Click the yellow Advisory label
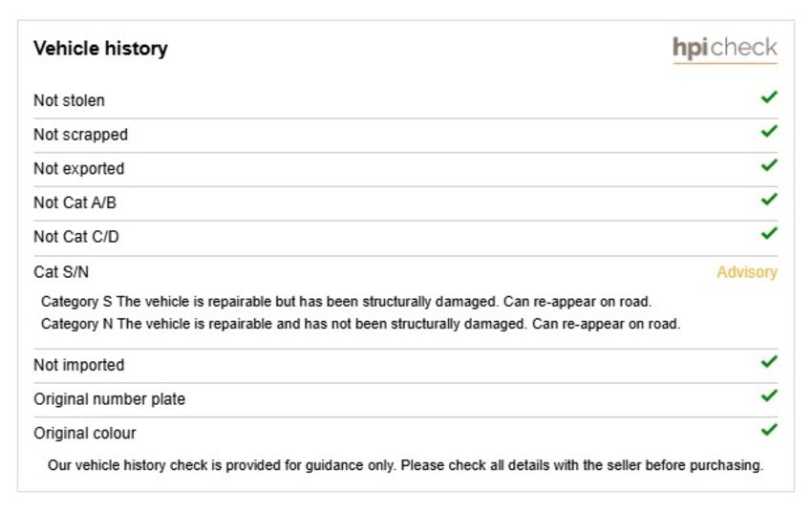 (747, 272)
